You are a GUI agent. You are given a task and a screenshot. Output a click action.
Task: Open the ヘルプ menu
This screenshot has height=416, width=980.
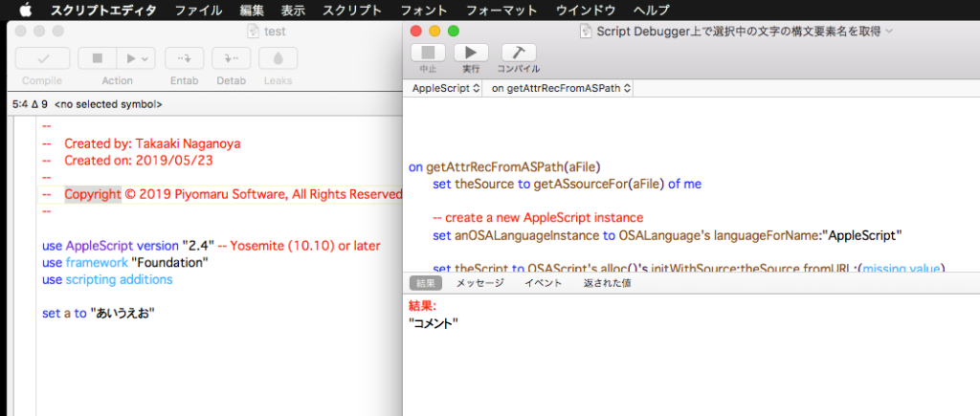[651, 10]
